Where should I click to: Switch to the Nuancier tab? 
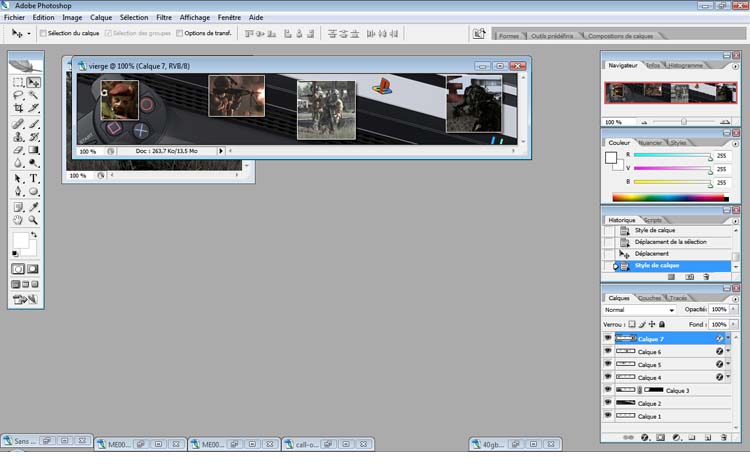tap(650, 142)
